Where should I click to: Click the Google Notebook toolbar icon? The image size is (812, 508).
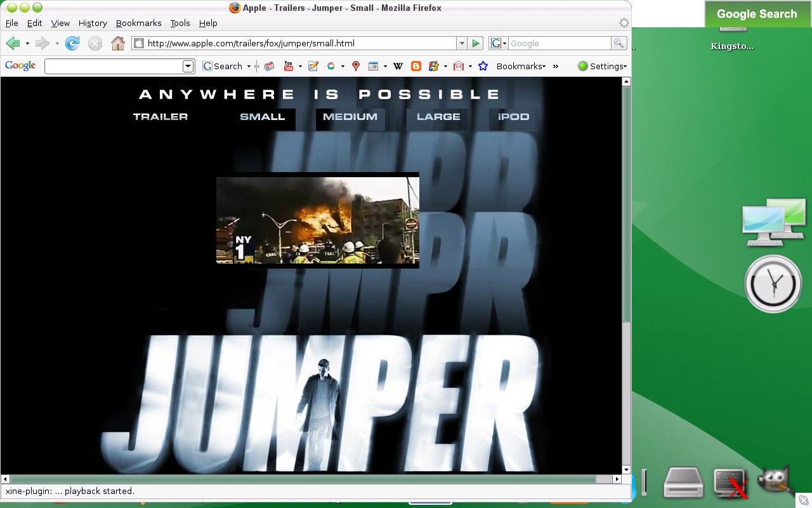[313, 66]
